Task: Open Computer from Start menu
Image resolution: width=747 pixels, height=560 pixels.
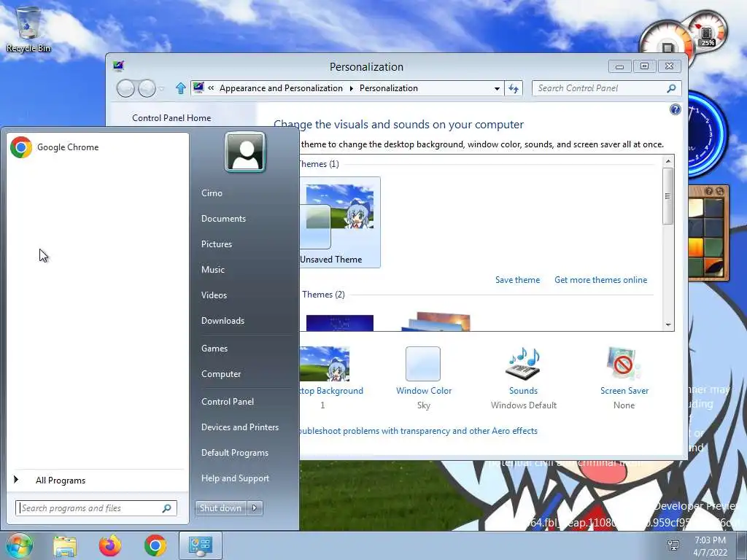Action: click(x=220, y=374)
